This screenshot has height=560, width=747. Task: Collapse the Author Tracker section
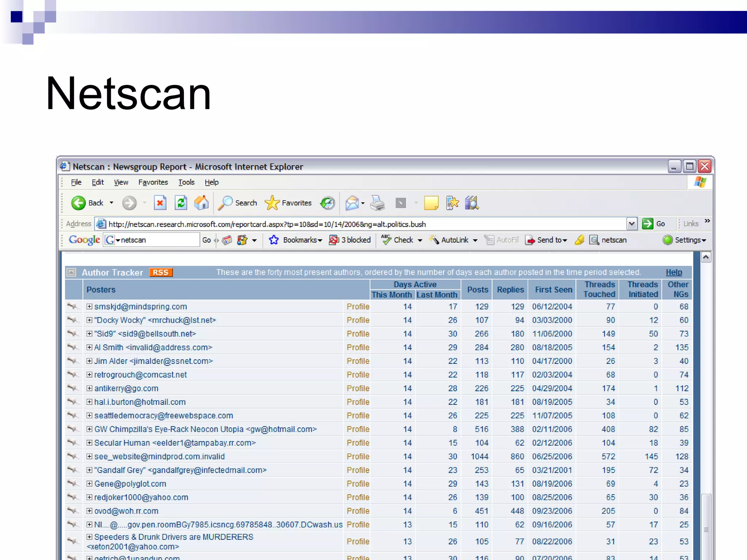click(71, 272)
